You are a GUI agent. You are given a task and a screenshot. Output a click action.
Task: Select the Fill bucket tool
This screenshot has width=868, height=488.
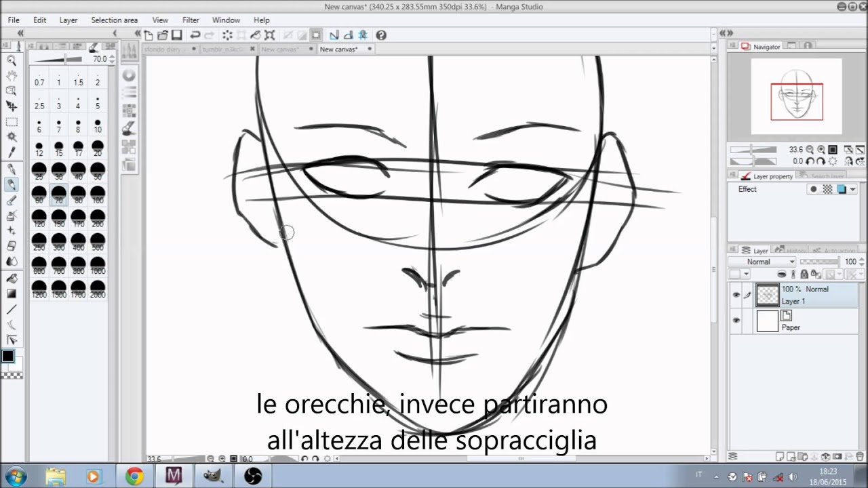point(12,279)
